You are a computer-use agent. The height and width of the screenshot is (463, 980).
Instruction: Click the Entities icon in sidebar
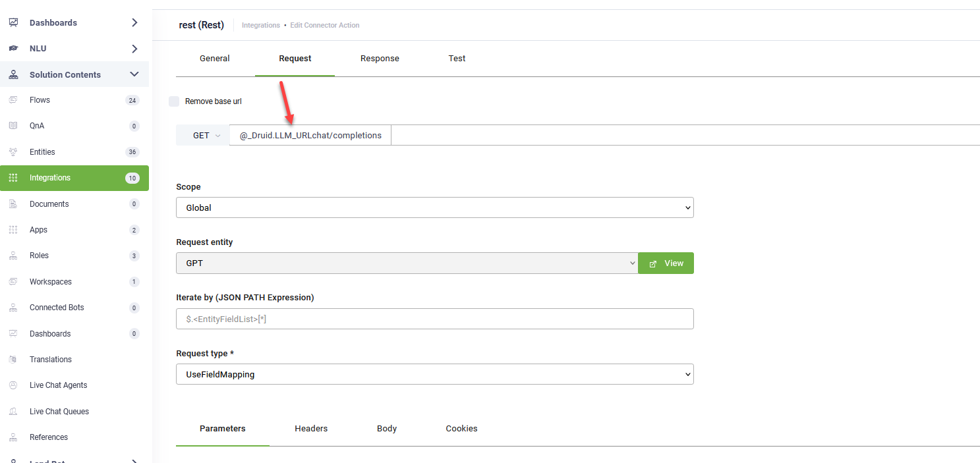tap(13, 152)
